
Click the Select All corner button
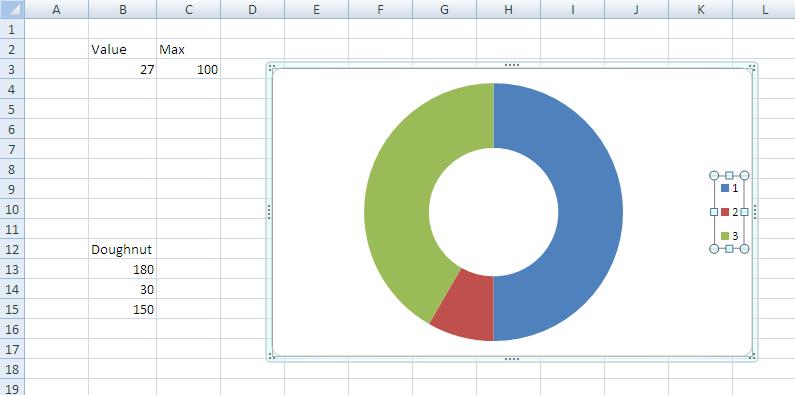tap(12, 9)
